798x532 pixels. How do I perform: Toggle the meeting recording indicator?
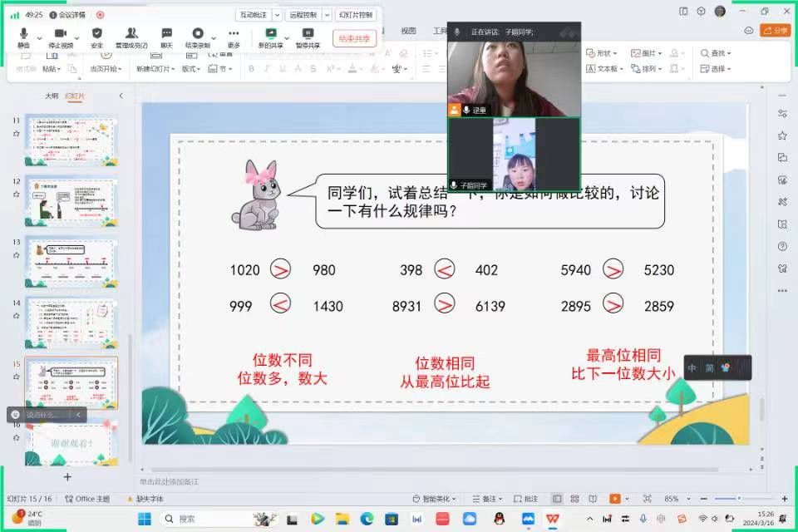[101, 15]
